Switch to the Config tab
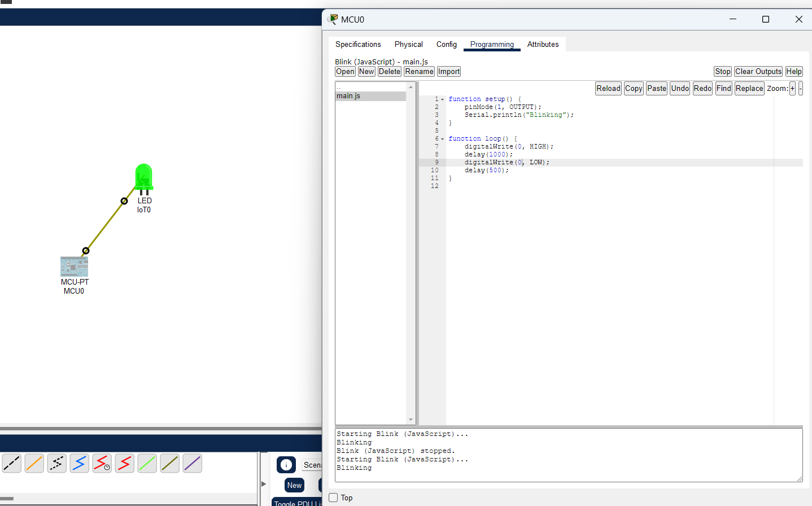The image size is (812, 506). click(446, 44)
